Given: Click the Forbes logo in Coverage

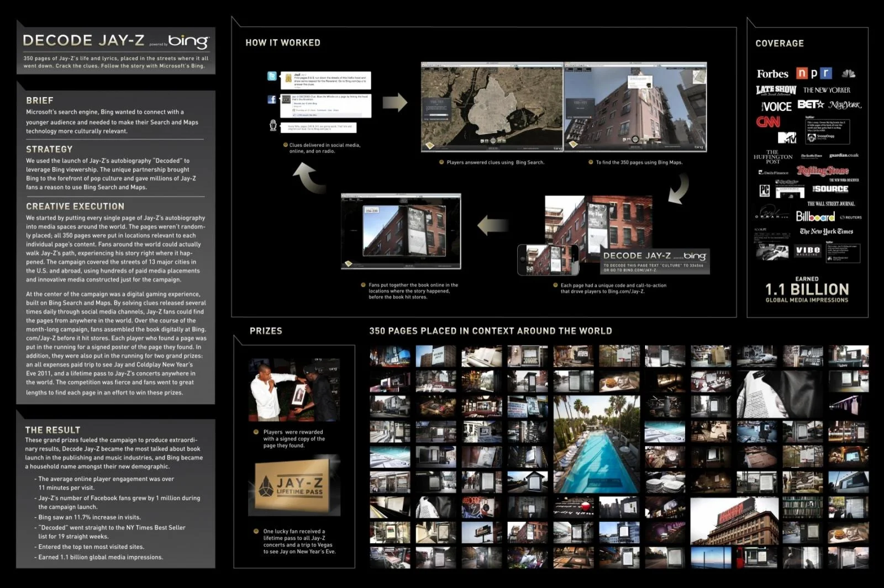Looking at the screenshot, I should click(x=772, y=74).
